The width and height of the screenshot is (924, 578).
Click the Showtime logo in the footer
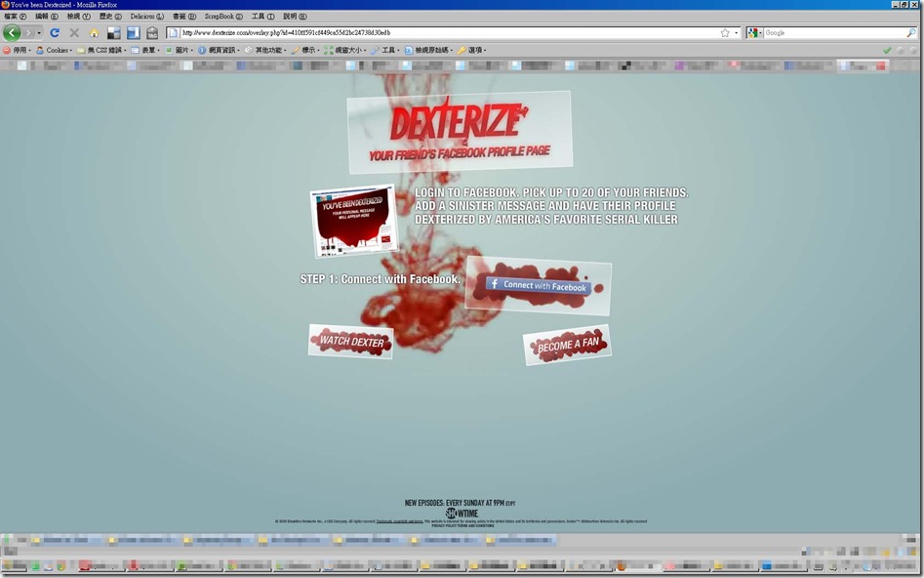click(462, 514)
